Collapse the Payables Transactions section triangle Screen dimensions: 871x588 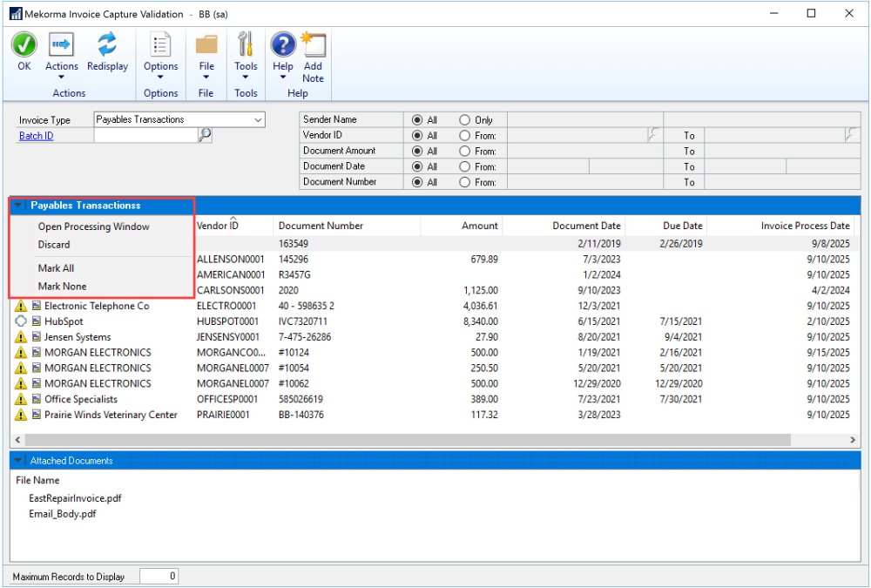pyautogui.click(x=19, y=206)
